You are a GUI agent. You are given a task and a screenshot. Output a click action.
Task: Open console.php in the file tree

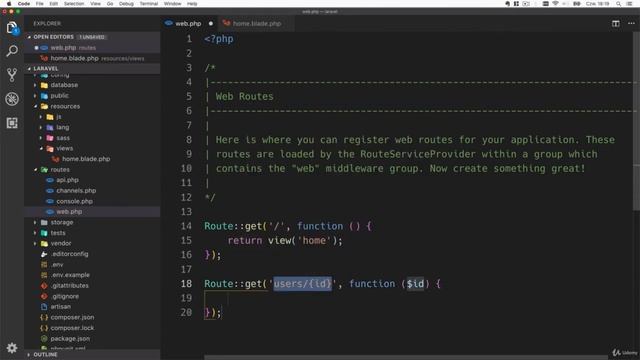pyautogui.click(x=74, y=201)
